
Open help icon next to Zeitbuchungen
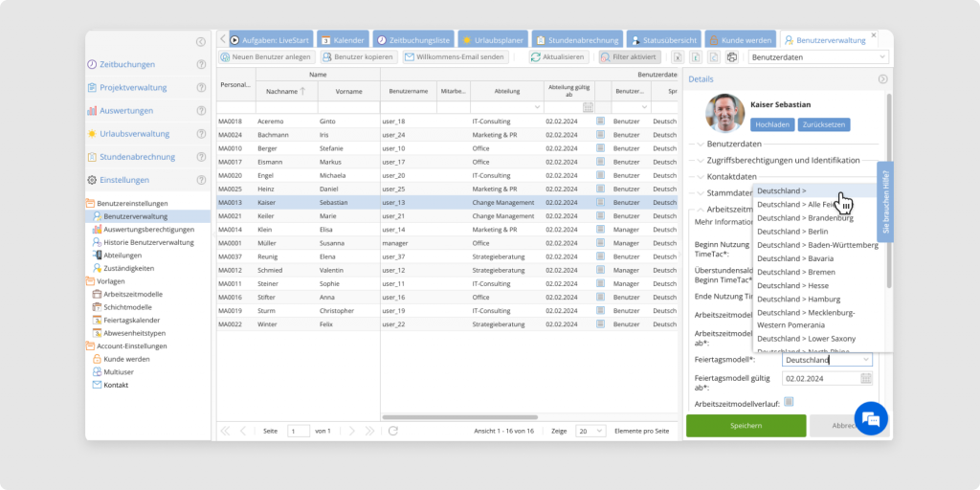201,65
